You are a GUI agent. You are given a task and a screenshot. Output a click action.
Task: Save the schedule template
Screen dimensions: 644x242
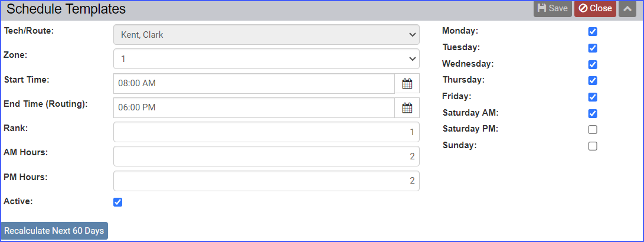(553, 9)
